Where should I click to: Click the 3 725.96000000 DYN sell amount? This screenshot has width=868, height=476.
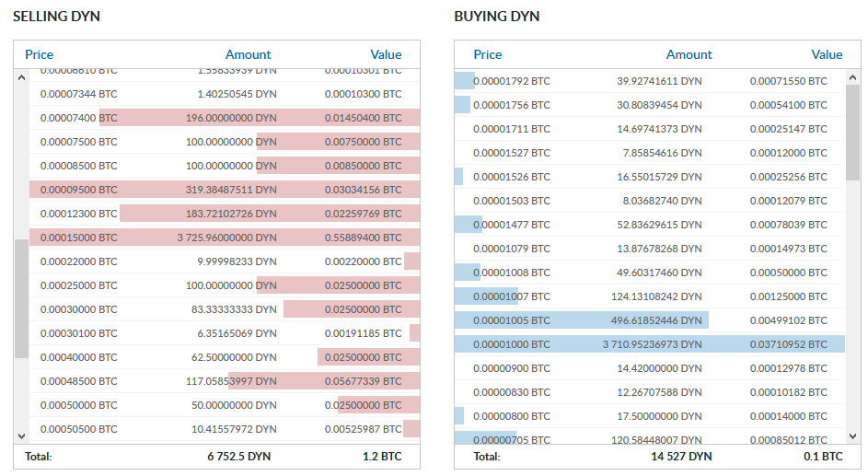(227, 238)
